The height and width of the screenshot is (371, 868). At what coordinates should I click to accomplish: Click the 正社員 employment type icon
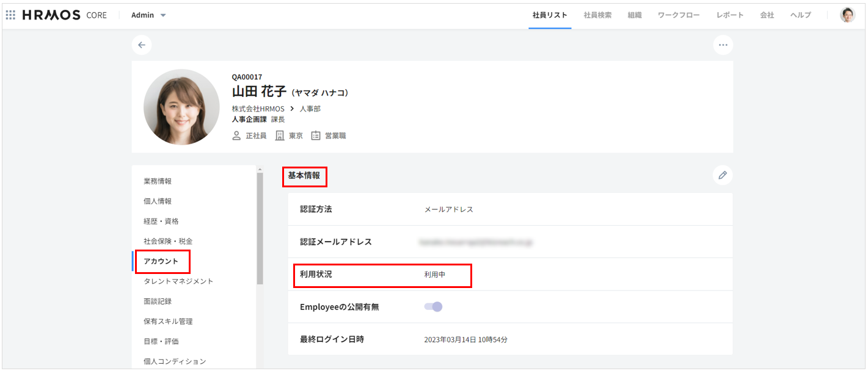tap(236, 135)
